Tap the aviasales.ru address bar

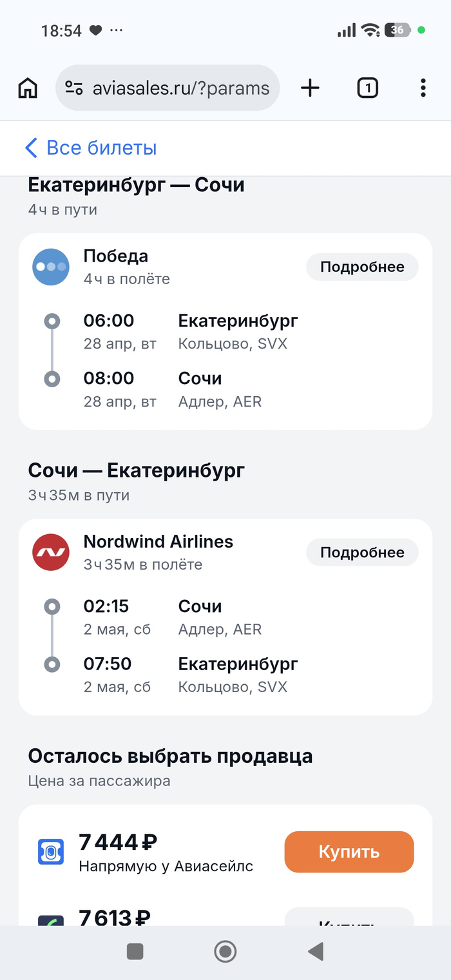(x=180, y=88)
